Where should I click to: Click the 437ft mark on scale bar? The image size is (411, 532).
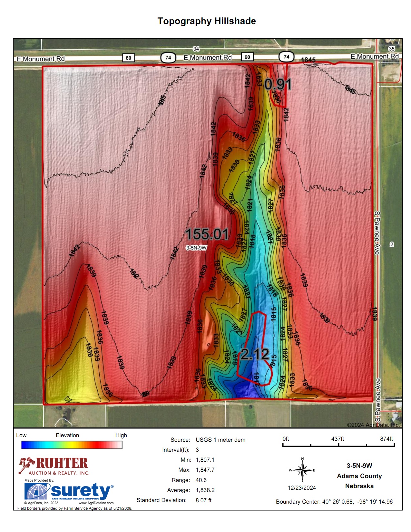pyautogui.click(x=338, y=439)
